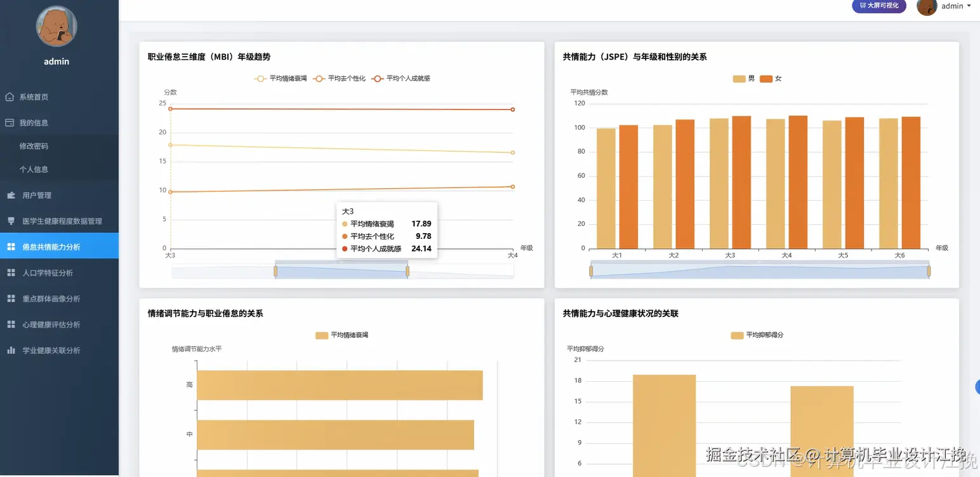Image resolution: width=980 pixels, height=477 pixels.
Task: Click 大4 data point on 平均去个性化 line
Action: pos(513,187)
